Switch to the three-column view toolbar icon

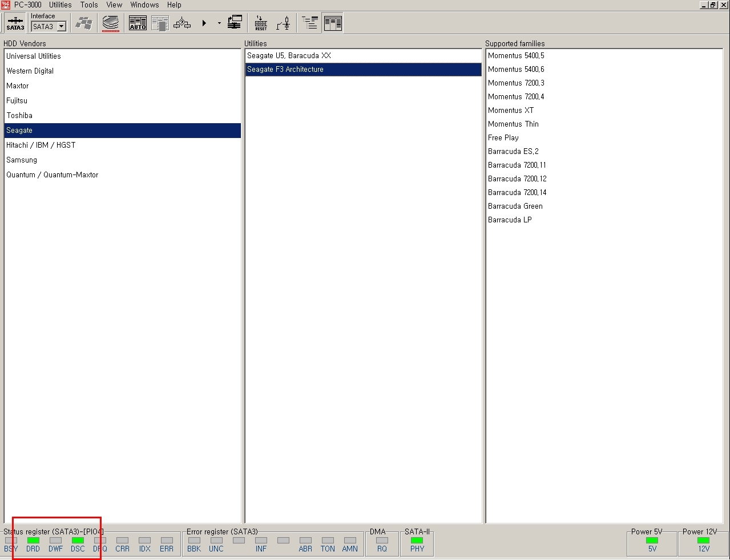[333, 23]
